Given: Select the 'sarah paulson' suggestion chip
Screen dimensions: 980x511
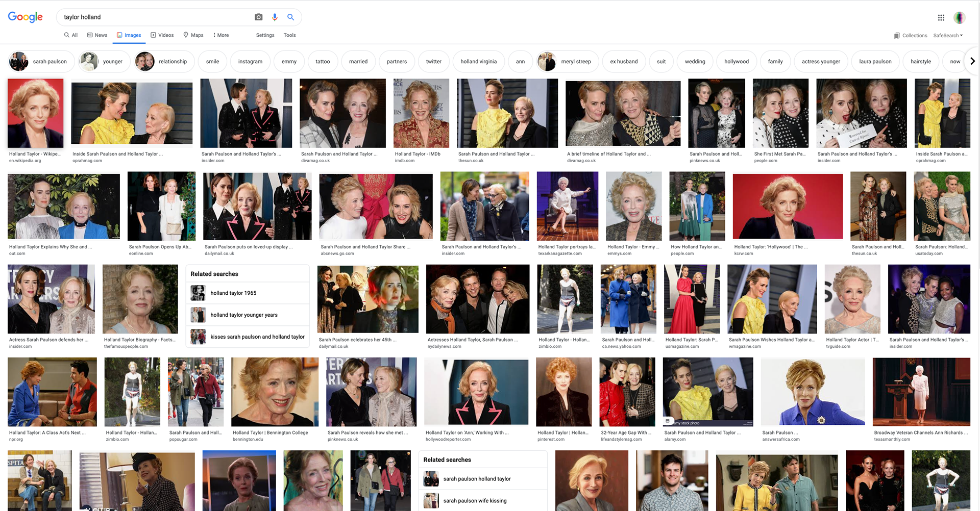Looking at the screenshot, I should click(41, 62).
